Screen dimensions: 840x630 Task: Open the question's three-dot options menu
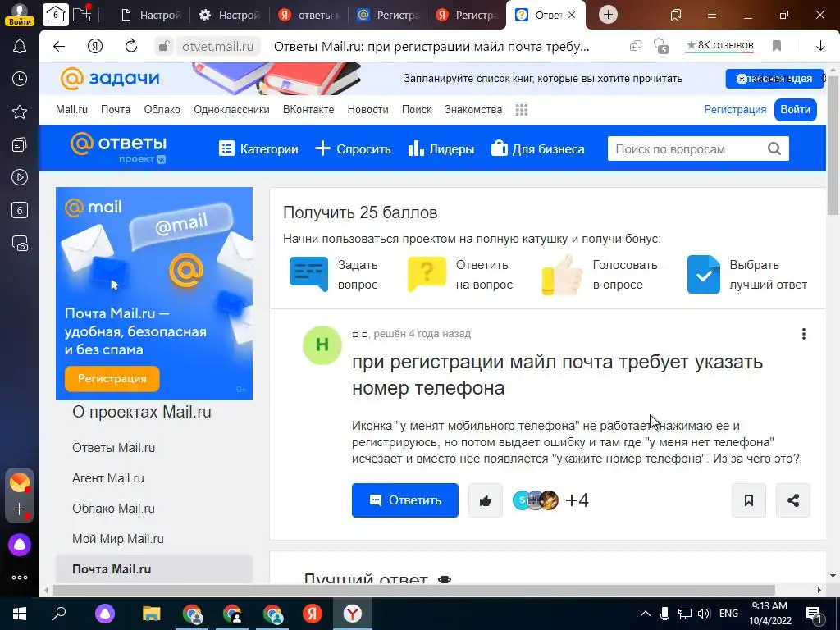pyautogui.click(x=804, y=334)
